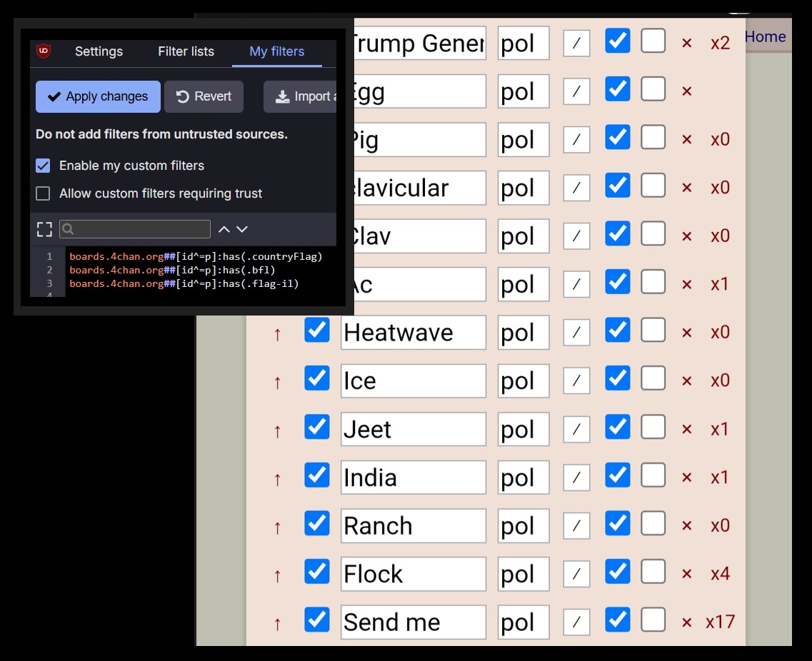Toggle the Flock filter active checkbox

tap(317, 572)
